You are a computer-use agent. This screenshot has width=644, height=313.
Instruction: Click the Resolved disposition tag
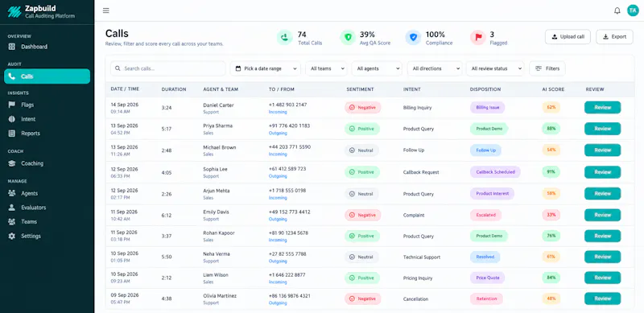[x=485, y=257]
